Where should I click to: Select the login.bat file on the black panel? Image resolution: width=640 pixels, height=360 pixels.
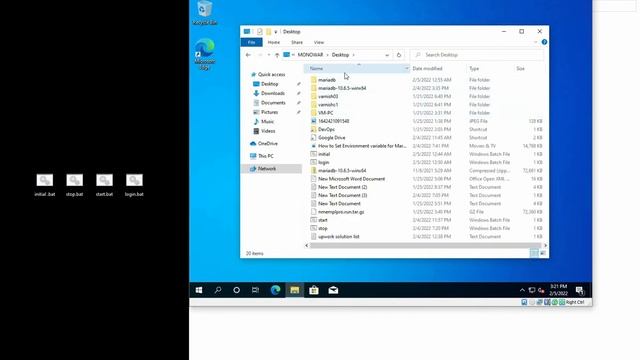(134, 185)
